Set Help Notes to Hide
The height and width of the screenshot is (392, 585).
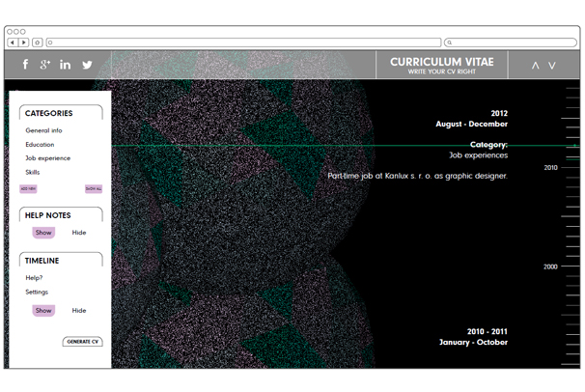tap(79, 233)
